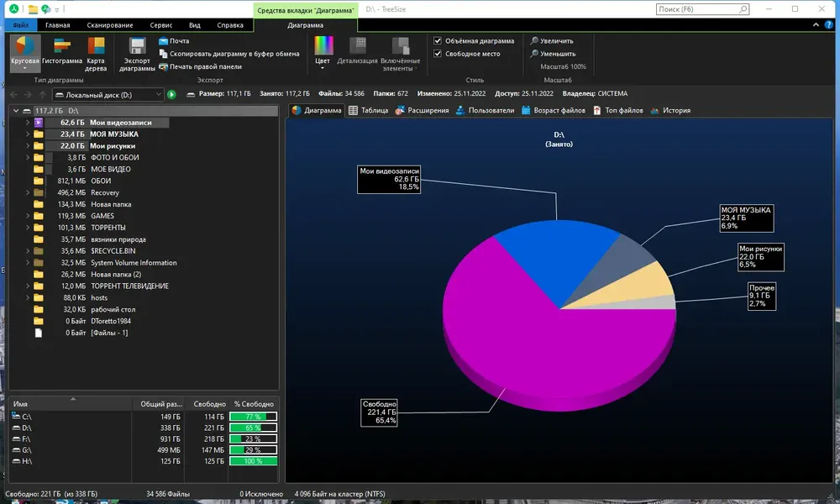Switch to Гистограмма bar chart type
Screen dimensions: 840x504
[x=61, y=51]
